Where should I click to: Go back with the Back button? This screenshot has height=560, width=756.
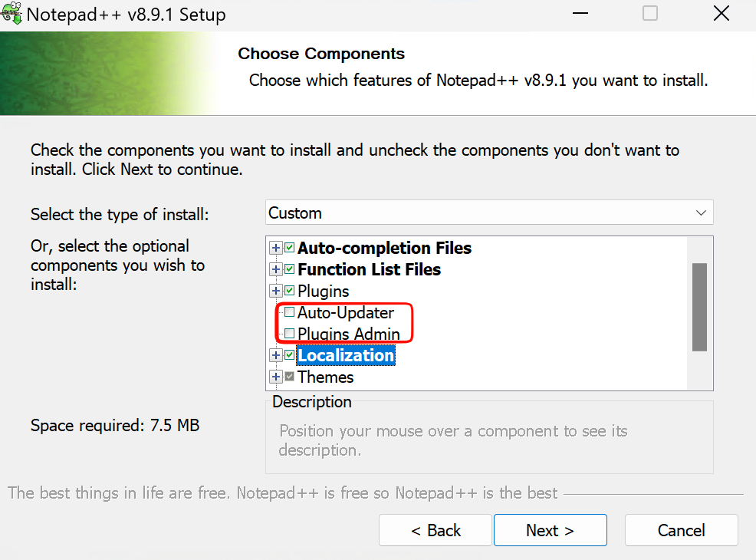[x=436, y=530]
